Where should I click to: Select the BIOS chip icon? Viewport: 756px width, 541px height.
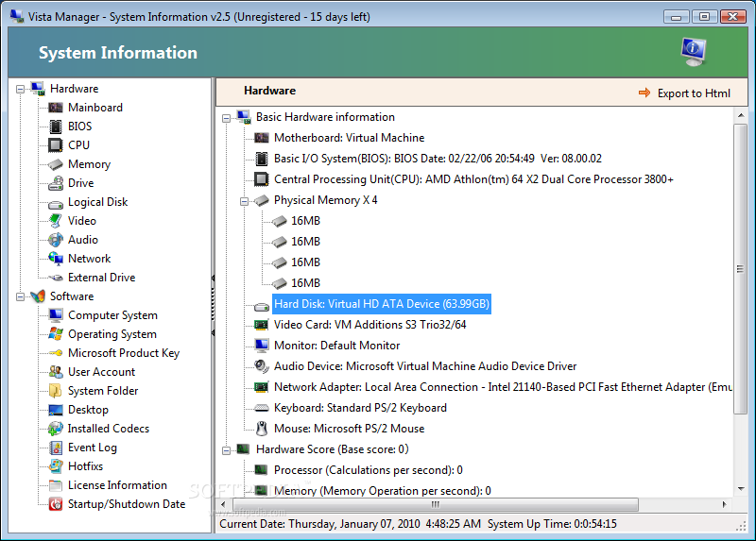point(56,127)
